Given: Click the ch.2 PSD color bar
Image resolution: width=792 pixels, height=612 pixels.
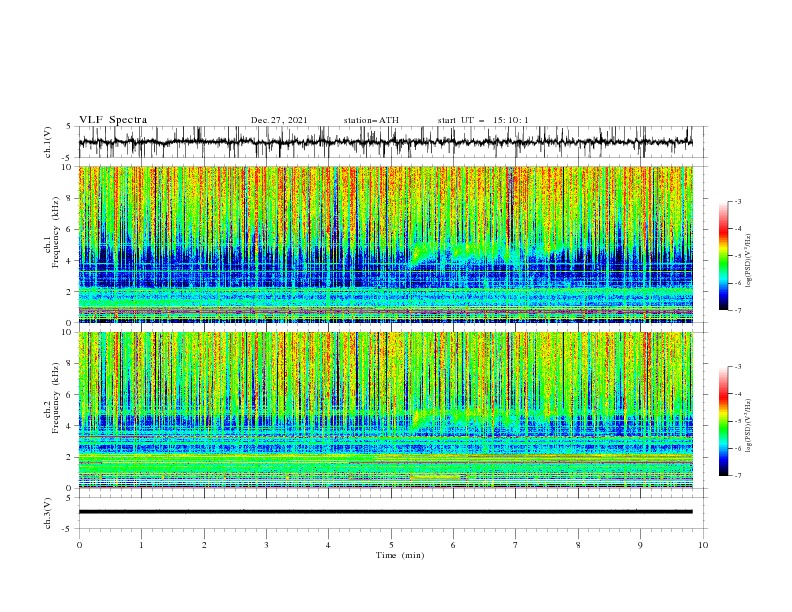Looking at the screenshot, I should point(723,421).
